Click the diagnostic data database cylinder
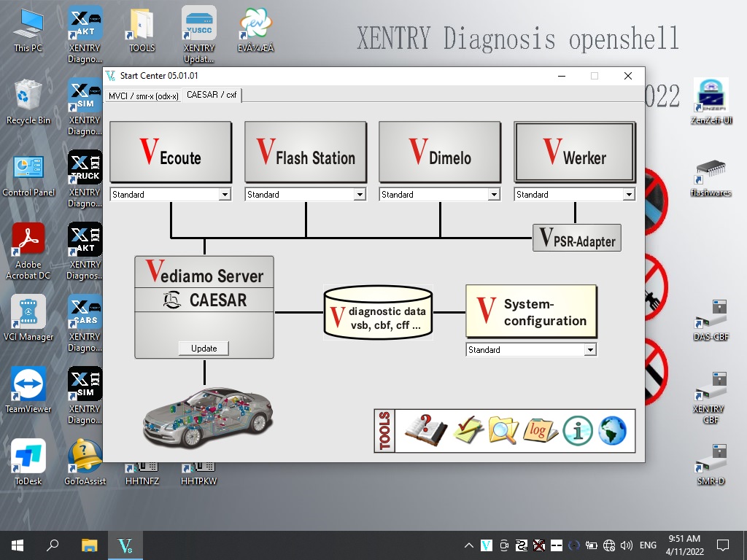Screen dimensions: 747x560 pyautogui.click(x=378, y=312)
